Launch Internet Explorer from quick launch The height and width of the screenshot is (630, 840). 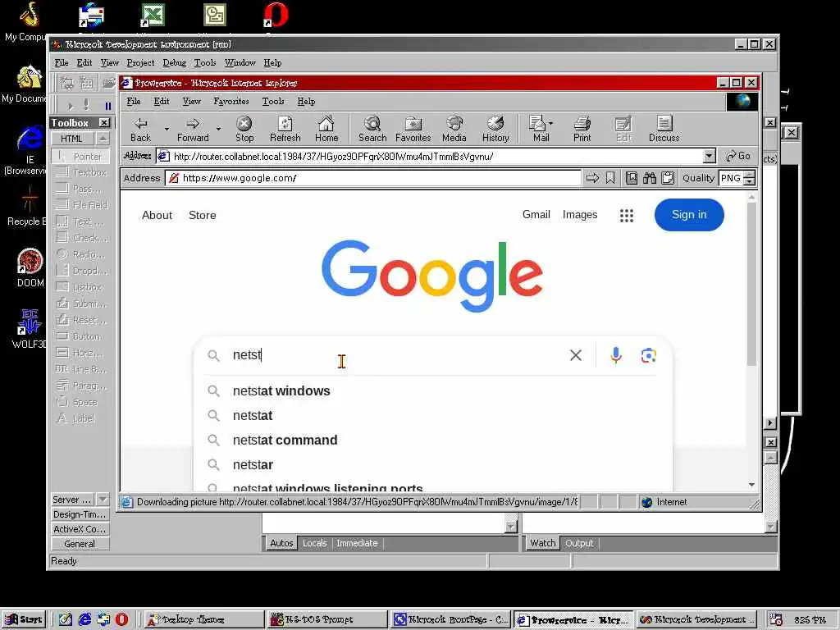84,619
